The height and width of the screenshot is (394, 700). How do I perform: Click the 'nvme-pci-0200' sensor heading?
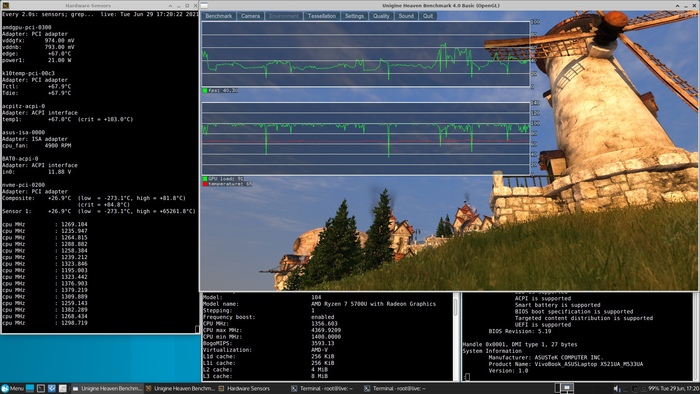[x=23, y=185]
